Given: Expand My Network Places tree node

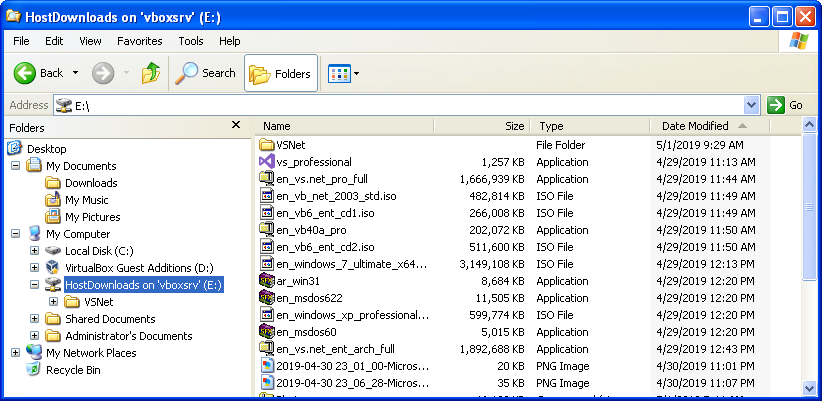Looking at the screenshot, I should point(15,353).
